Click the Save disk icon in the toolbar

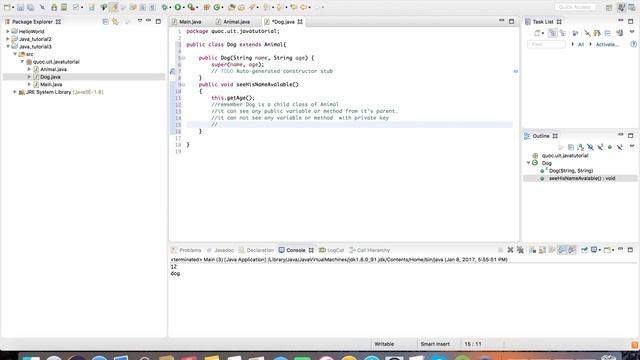(x=20, y=7)
